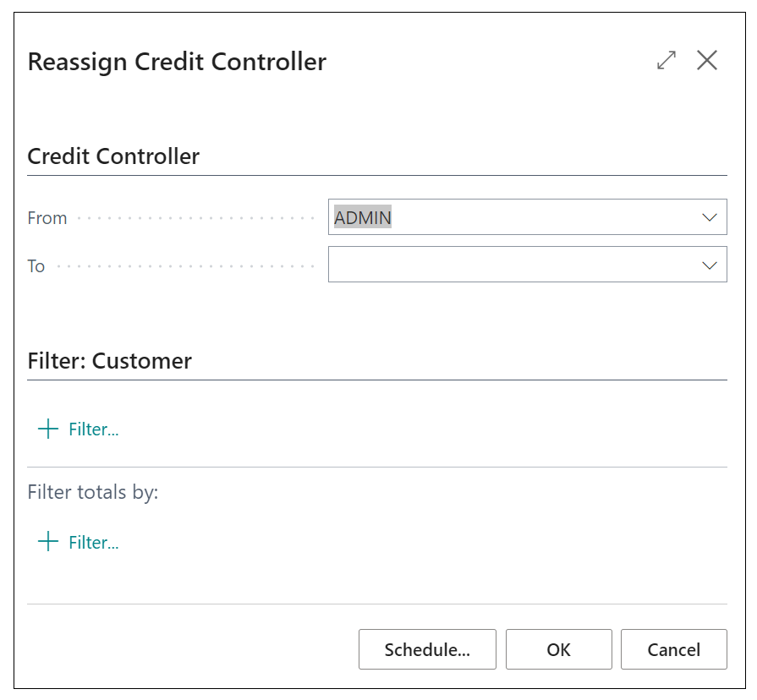The image size is (757, 700).
Task: Click the Credit Controller section title
Action: (113, 156)
